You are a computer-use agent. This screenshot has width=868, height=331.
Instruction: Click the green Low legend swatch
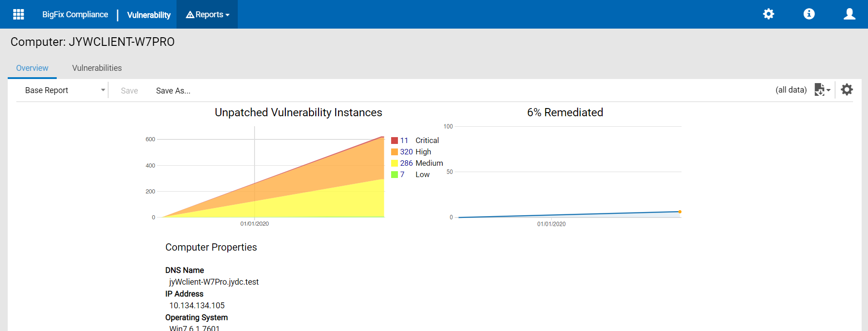[394, 175]
